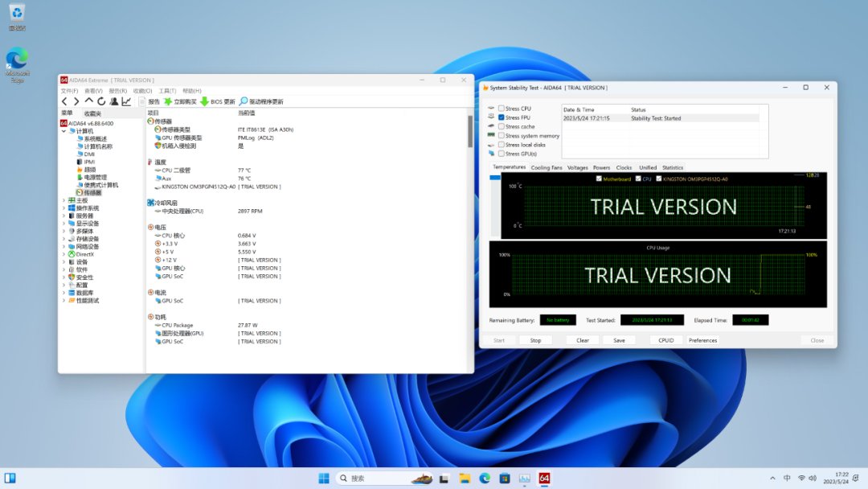The width and height of the screenshot is (868, 489).
Task: Enable the Stress GPU(s) checkbox
Action: 501,154
